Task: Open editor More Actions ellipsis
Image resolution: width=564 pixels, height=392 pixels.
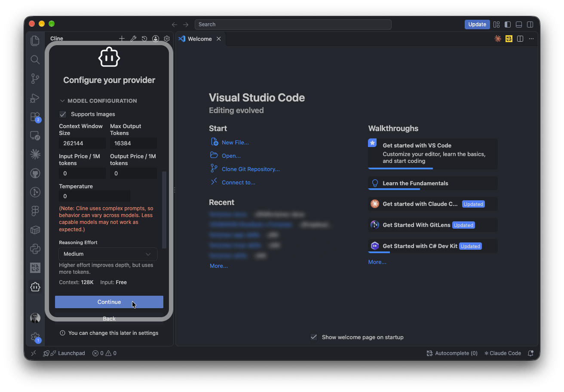Action: (x=531, y=39)
